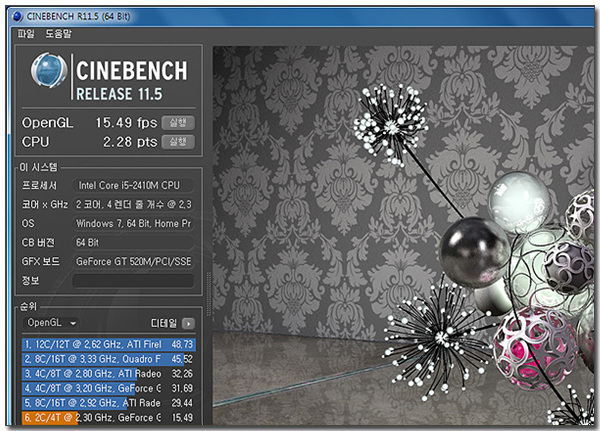This screenshot has height=431, width=600.
Task: Click the CPU score 2.28 pts
Action: (x=130, y=142)
